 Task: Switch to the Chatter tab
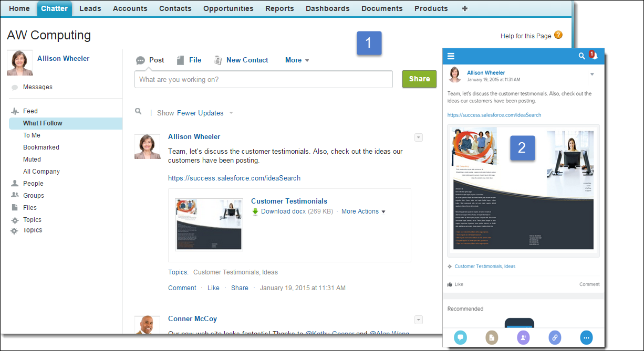point(55,8)
